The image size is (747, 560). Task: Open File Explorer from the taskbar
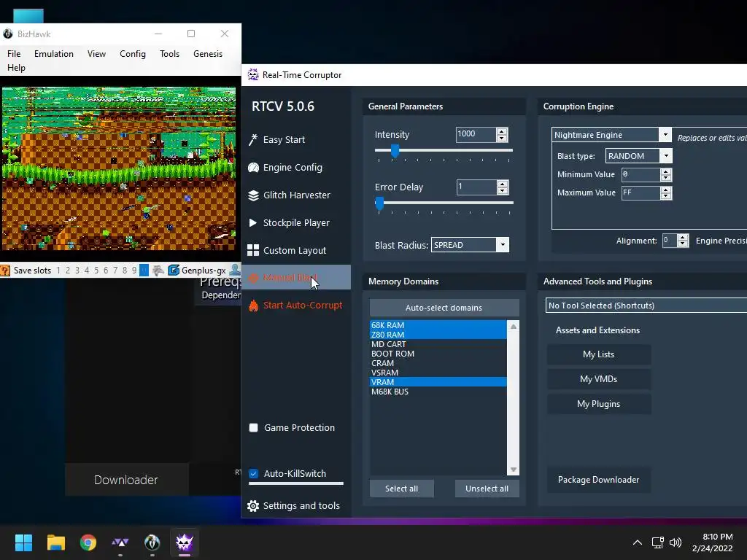coord(55,542)
